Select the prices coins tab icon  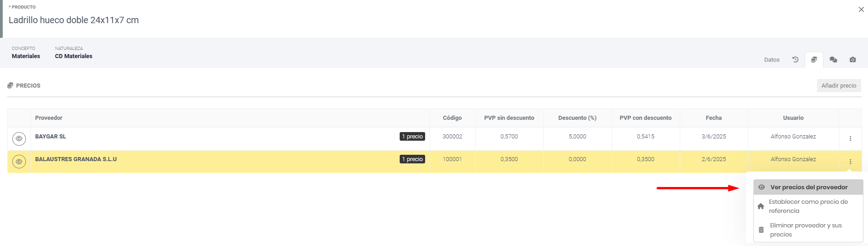(814, 59)
